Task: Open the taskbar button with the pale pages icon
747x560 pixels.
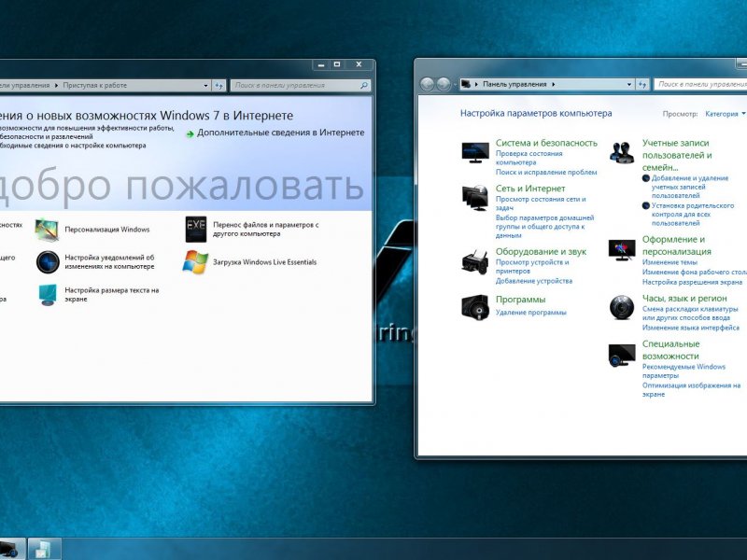Action: [x=45, y=549]
